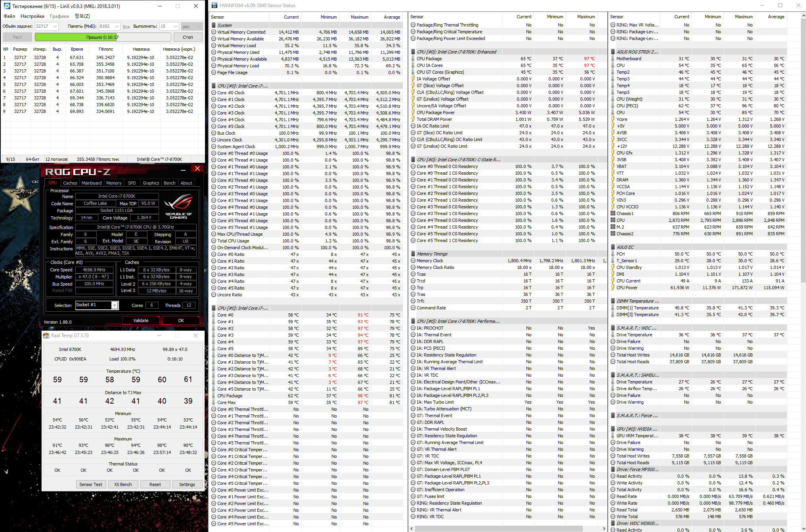Click HWiNFO64 icon in Sensor Status title
The height and width of the screenshot is (532, 806).
tap(214, 6)
